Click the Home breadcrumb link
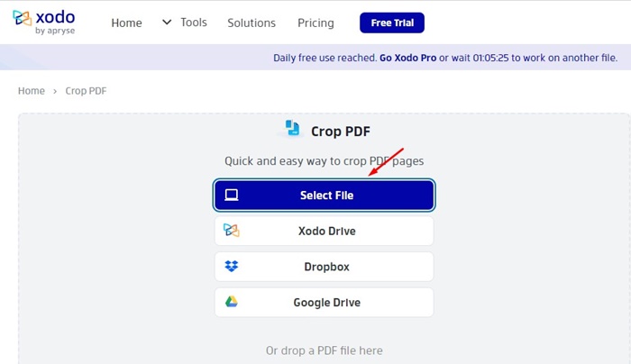The width and height of the screenshot is (631, 364). coord(32,91)
